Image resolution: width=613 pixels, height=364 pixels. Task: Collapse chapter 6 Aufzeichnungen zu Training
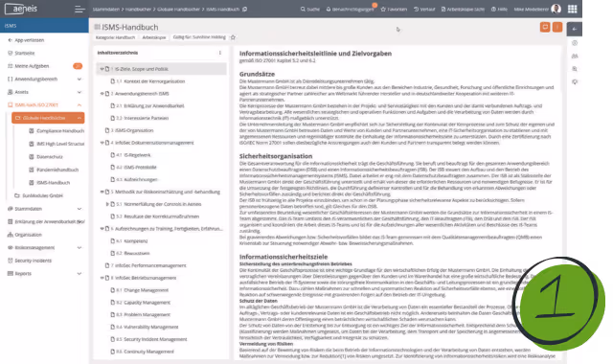click(x=102, y=228)
